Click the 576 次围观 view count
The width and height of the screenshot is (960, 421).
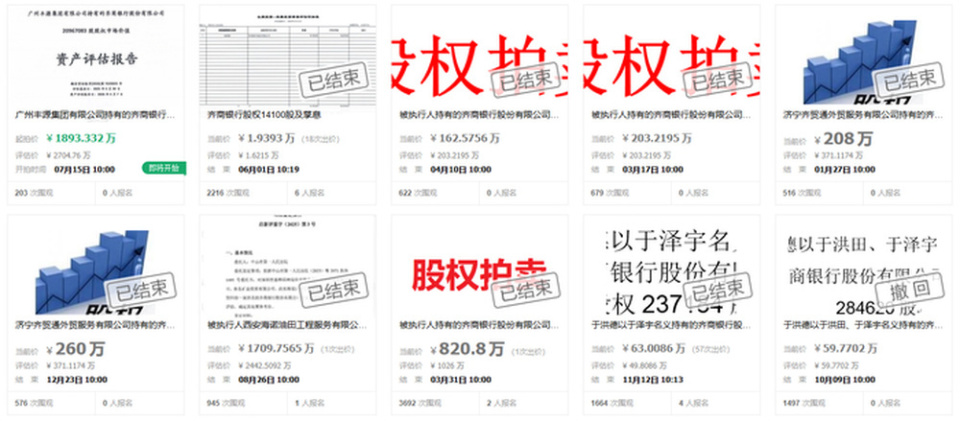(33, 403)
